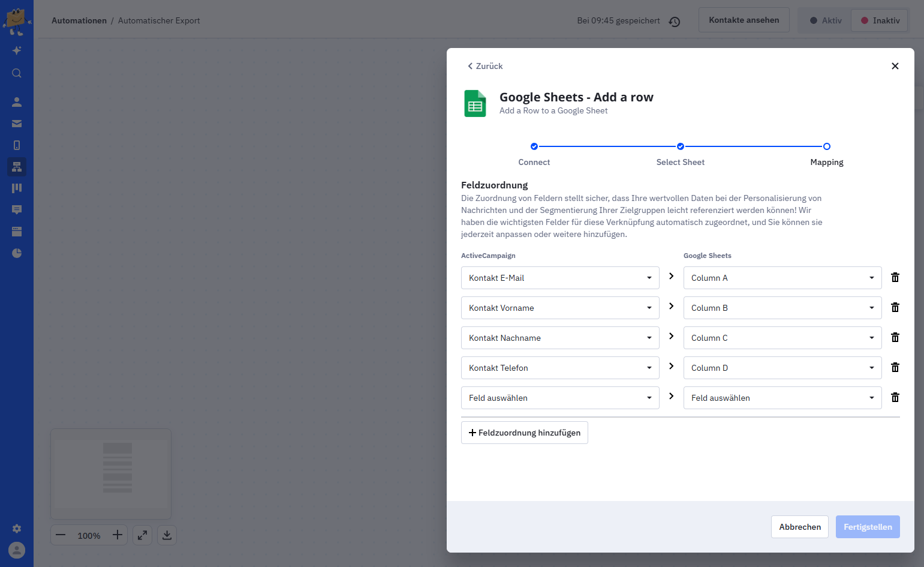
Task: Click Feldzuordnung hinzufügen button
Action: (x=525, y=433)
